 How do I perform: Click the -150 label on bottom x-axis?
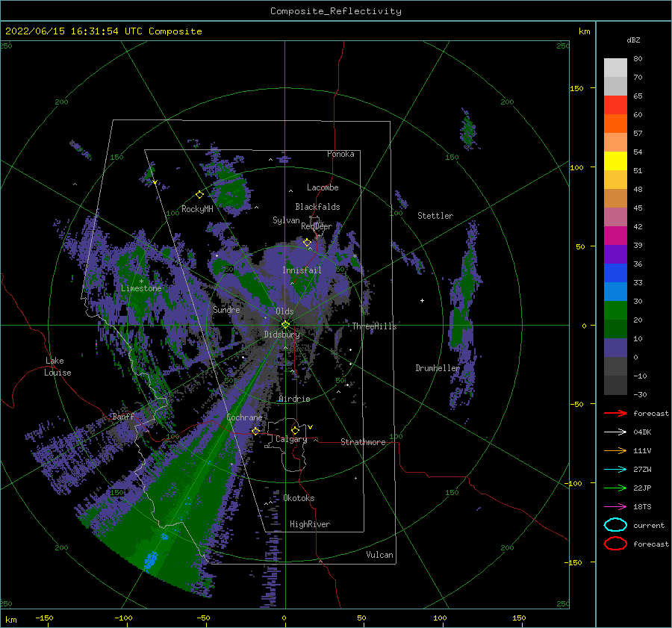tap(44, 618)
